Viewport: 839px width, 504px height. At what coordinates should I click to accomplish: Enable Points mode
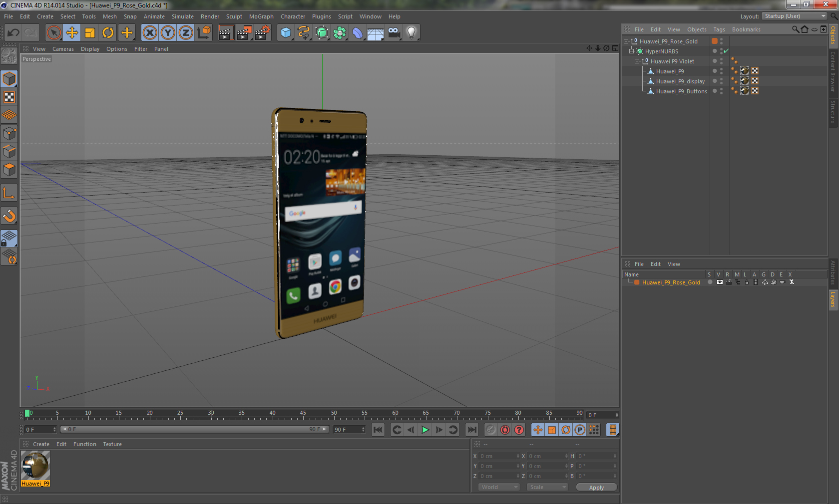pos(9,134)
